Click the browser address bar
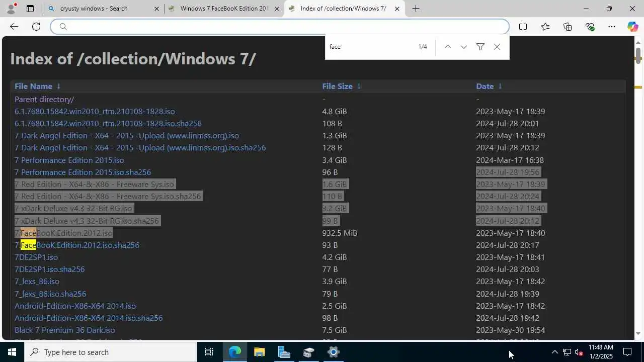The width and height of the screenshot is (644, 362). (x=280, y=27)
